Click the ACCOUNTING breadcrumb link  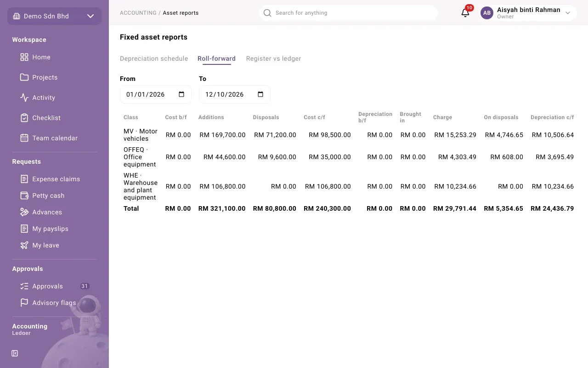138,13
